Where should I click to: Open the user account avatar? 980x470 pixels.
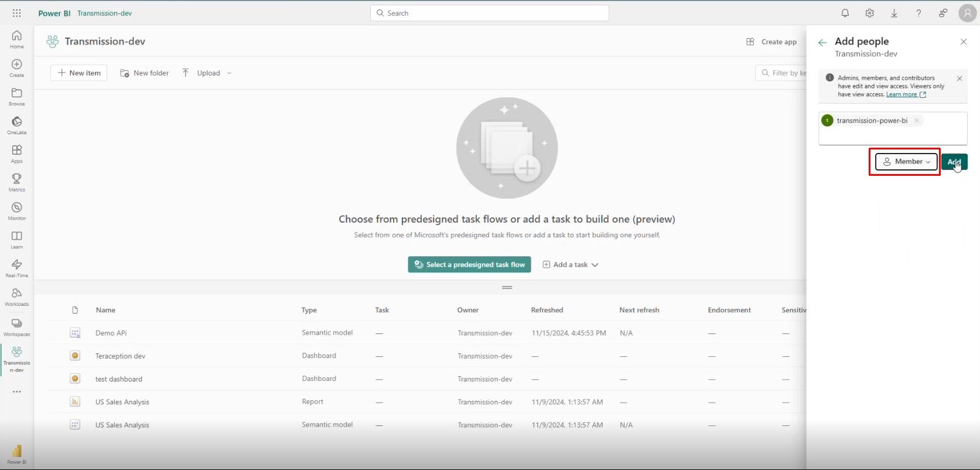coord(967,13)
